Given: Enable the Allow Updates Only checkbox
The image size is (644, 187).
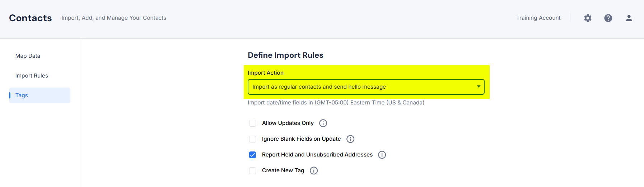Looking at the screenshot, I should tap(253, 123).
